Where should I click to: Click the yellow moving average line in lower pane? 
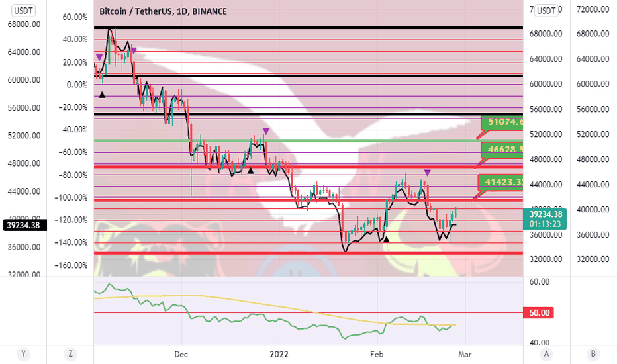[x=275, y=306]
